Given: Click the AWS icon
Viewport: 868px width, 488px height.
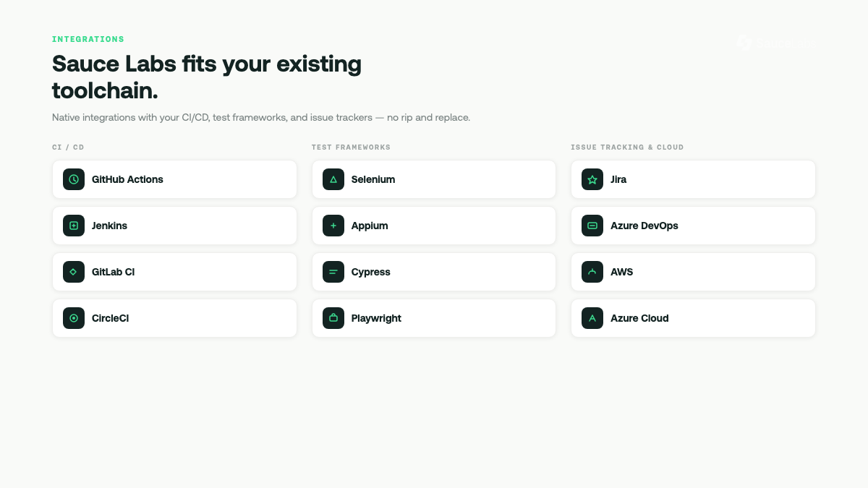Looking at the screenshot, I should (592, 272).
